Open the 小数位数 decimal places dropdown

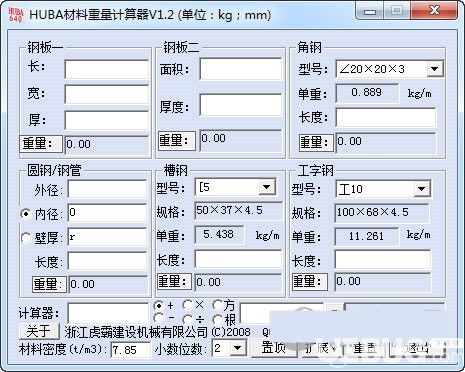(x=238, y=348)
